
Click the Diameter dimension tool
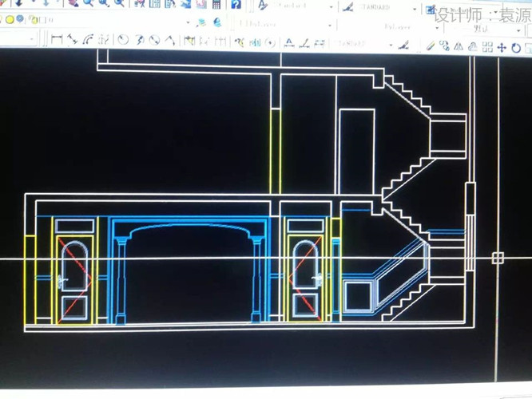pyautogui.click(x=154, y=39)
